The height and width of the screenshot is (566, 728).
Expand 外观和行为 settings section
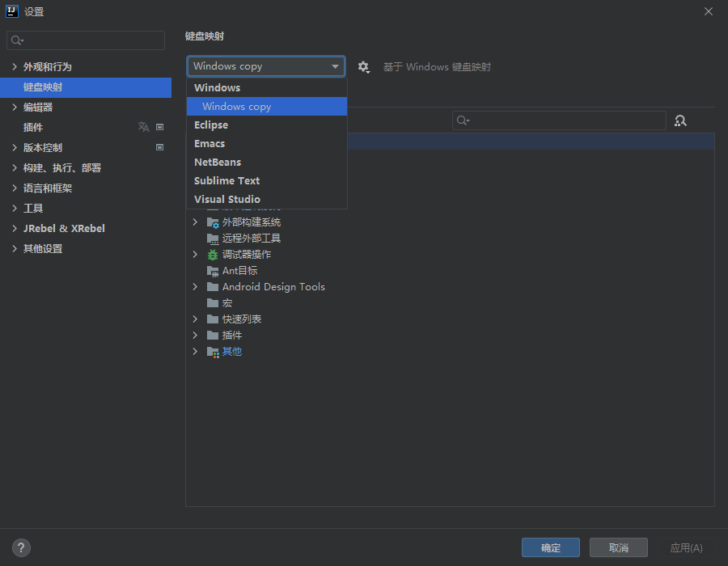point(15,67)
